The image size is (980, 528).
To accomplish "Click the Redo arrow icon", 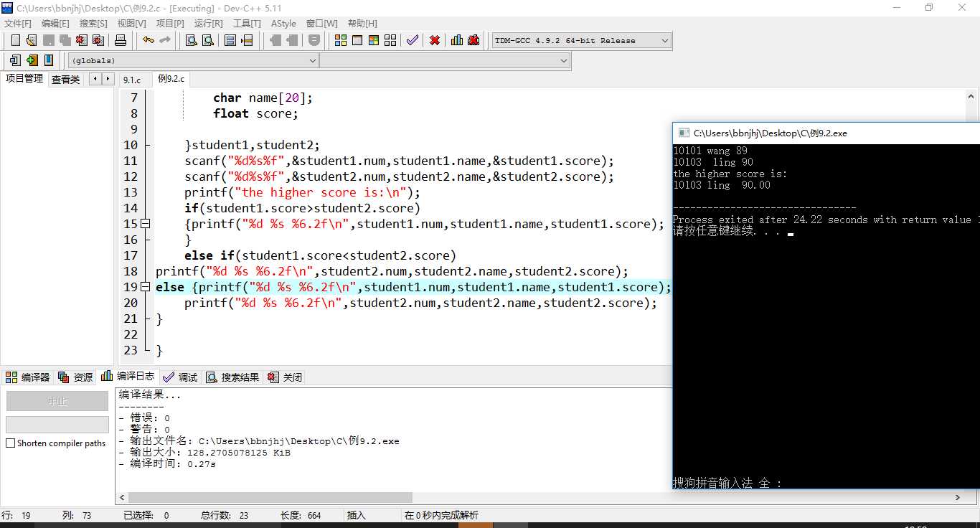I will pos(165,40).
